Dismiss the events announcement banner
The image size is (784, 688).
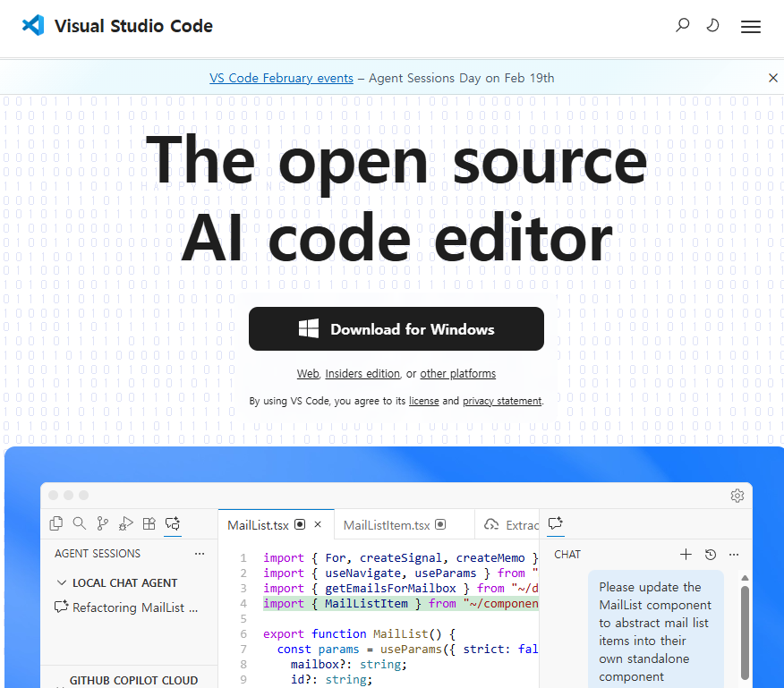pos(772,78)
